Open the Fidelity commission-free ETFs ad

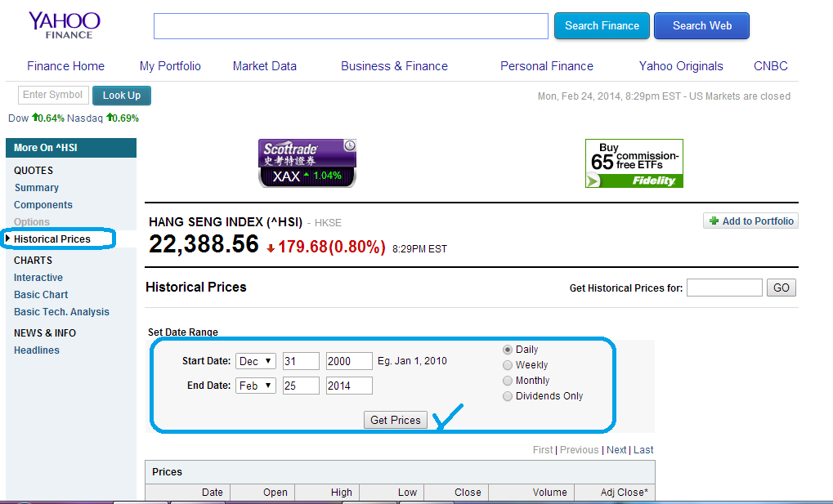tap(634, 163)
